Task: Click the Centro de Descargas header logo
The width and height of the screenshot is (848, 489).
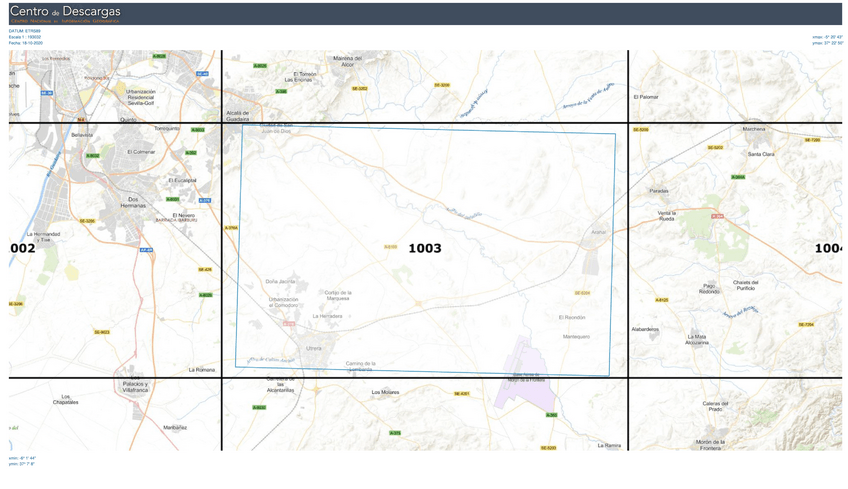Action: 64,13
